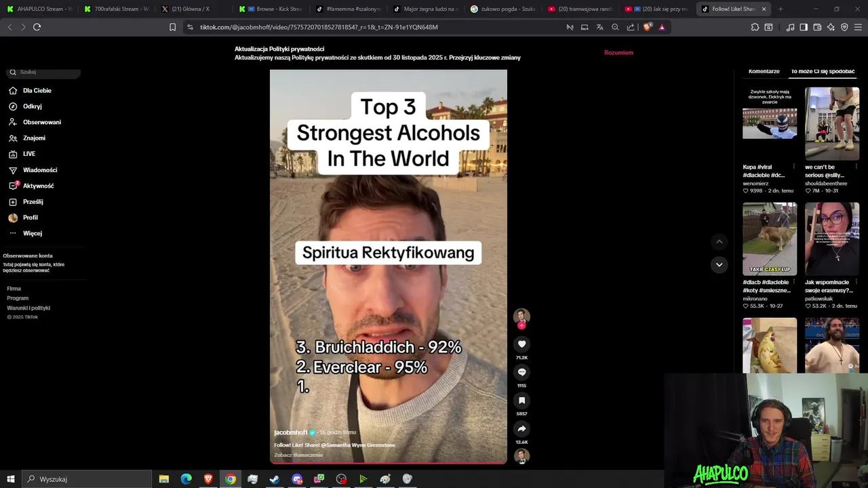Open Brave Shields lion icon
868x488 pixels.
pyautogui.click(x=647, y=27)
